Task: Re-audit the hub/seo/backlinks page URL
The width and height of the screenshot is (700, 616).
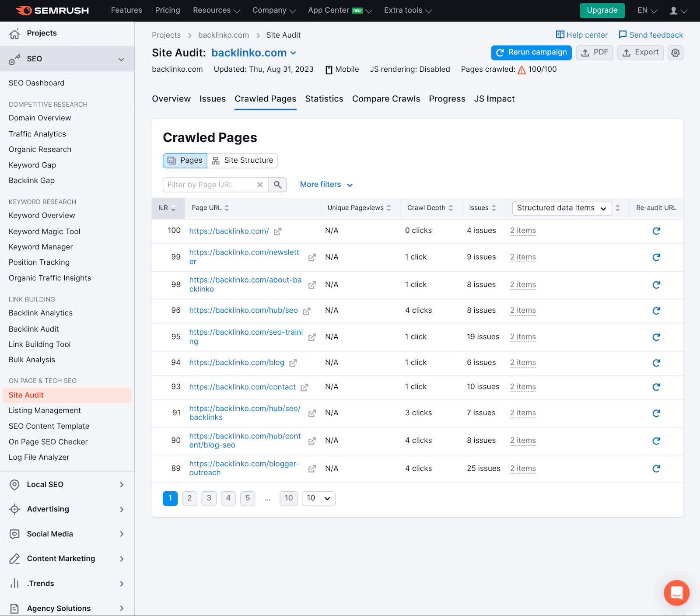Action: pyautogui.click(x=656, y=413)
